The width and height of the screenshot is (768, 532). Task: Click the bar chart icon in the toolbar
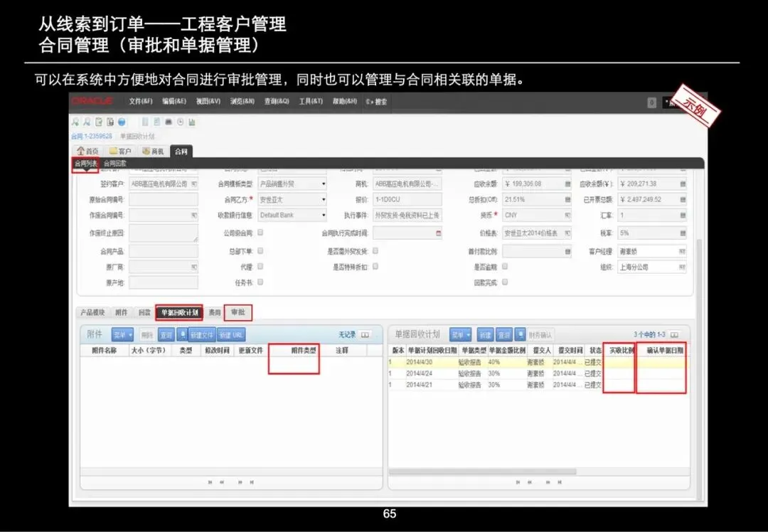191,122
